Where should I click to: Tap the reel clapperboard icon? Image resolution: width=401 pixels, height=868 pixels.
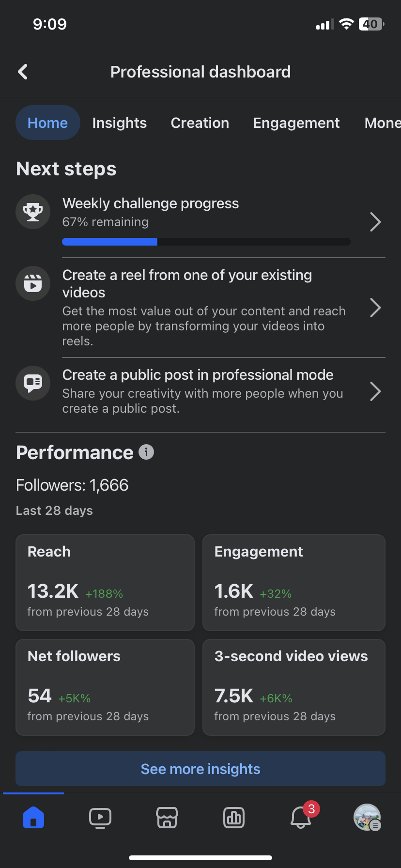(33, 283)
